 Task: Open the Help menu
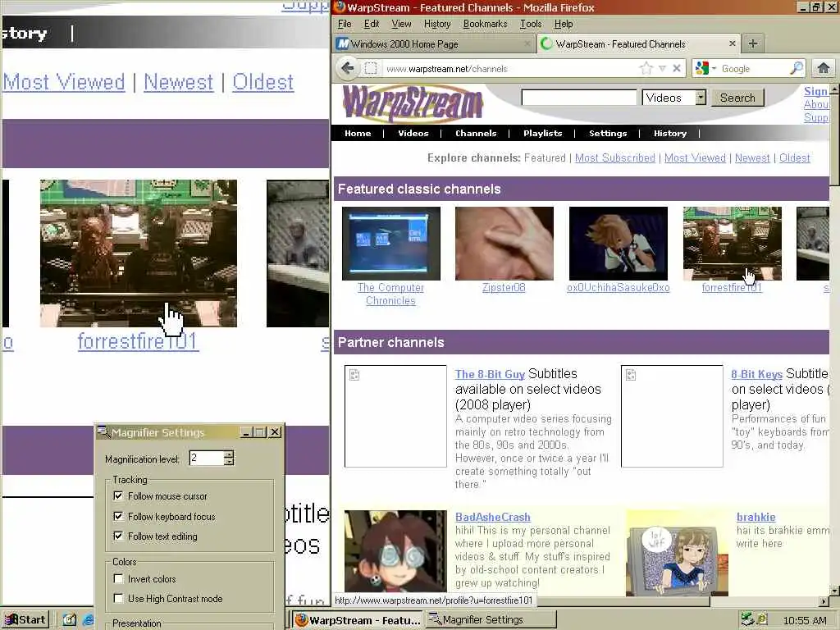(x=563, y=24)
